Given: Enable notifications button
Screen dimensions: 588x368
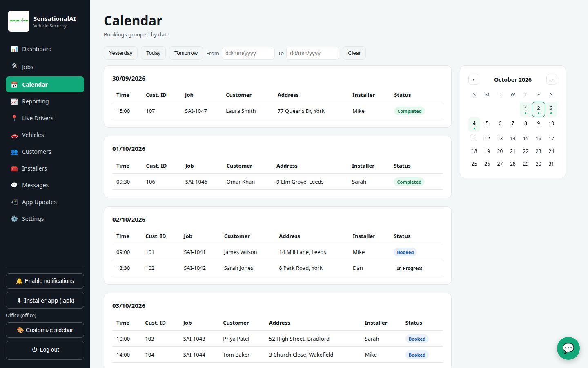Looking at the screenshot, I should [x=45, y=281].
